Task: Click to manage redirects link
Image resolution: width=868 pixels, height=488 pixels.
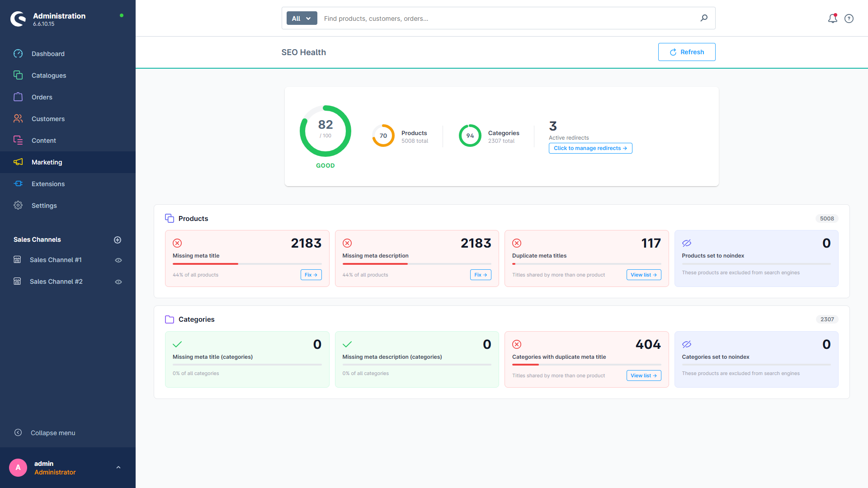Action: click(590, 148)
